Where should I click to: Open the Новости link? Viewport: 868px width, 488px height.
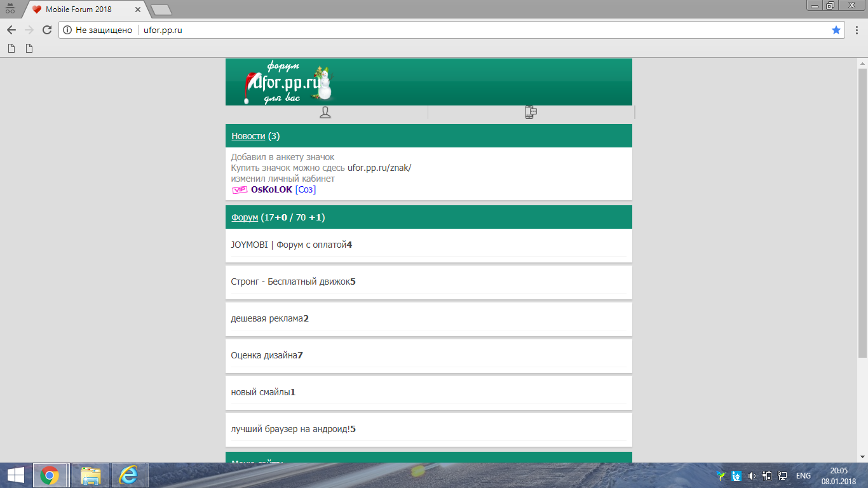248,136
